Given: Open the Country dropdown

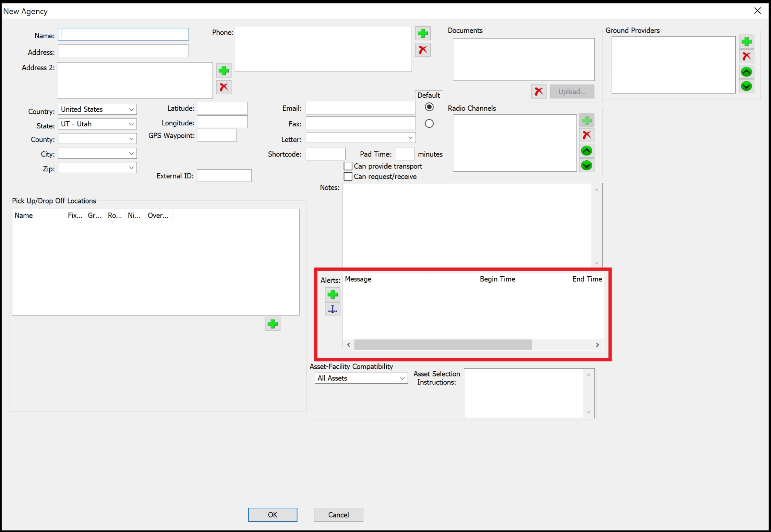Looking at the screenshot, I should [97, 109].
